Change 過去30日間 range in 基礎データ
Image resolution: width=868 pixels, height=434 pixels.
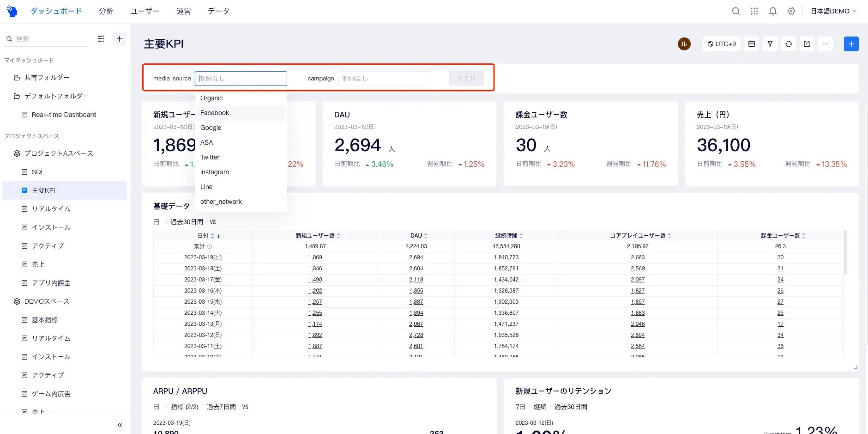[x=187, y=222]
